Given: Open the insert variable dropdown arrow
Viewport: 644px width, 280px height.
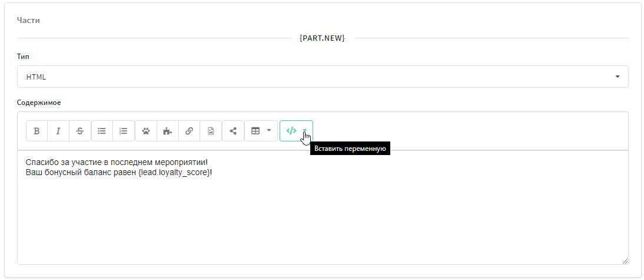Looking at the screenshot, I should (x=305, y=131).
